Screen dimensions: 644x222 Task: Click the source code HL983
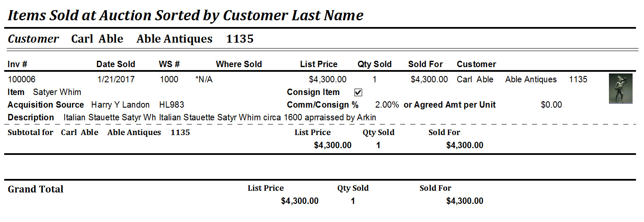172,105
